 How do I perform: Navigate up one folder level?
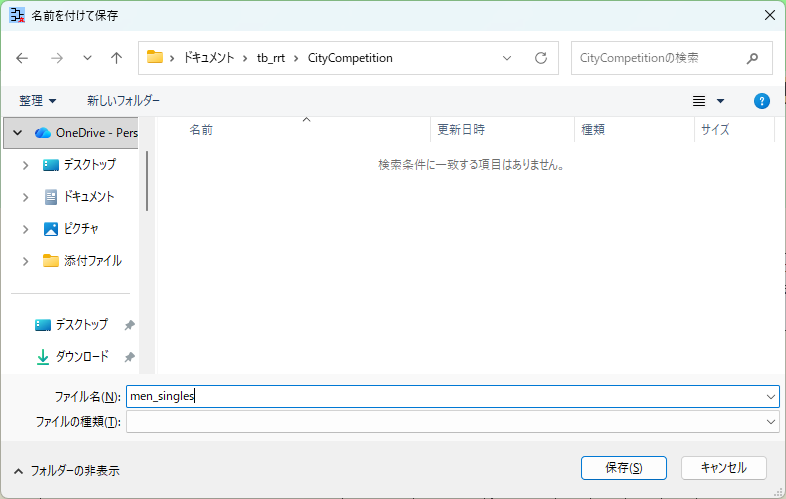(116, 58)
